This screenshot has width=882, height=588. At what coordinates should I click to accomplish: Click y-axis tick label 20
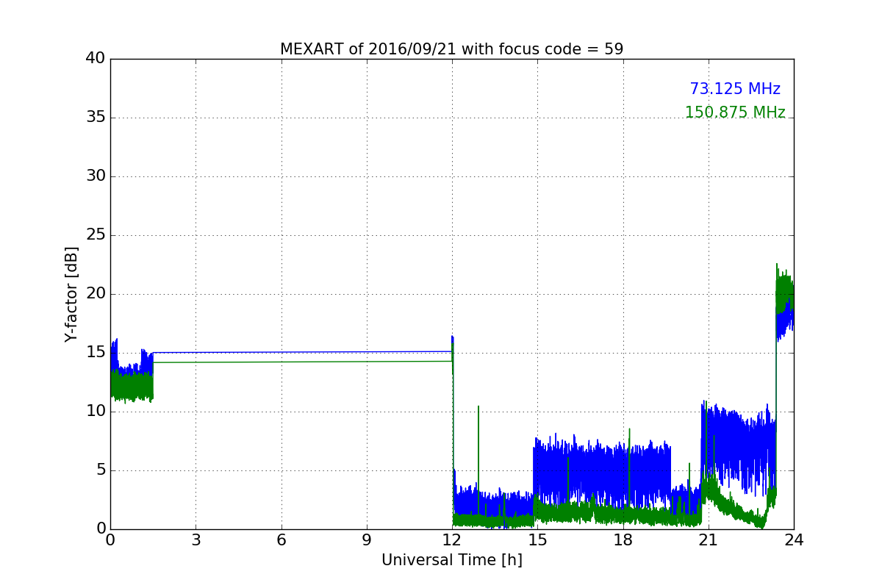click(x=95, y=294)
